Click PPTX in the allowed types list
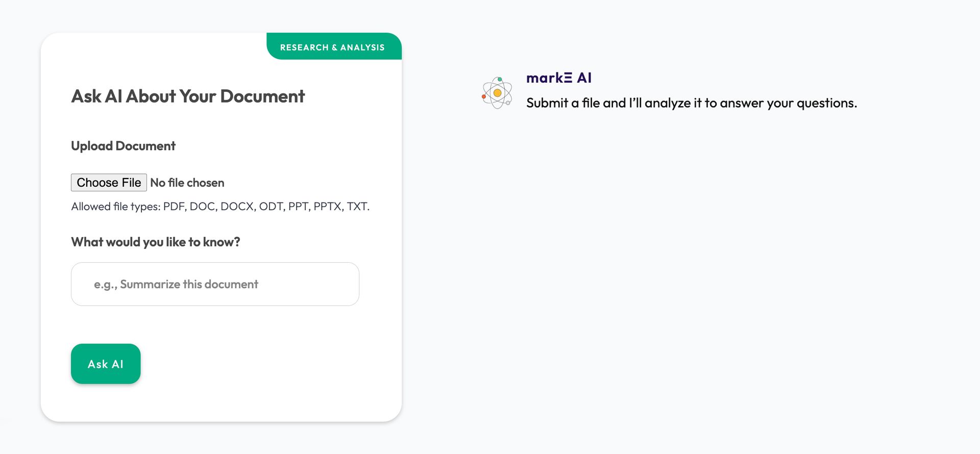The image size is (980, 454). click(x=327, y=207)
